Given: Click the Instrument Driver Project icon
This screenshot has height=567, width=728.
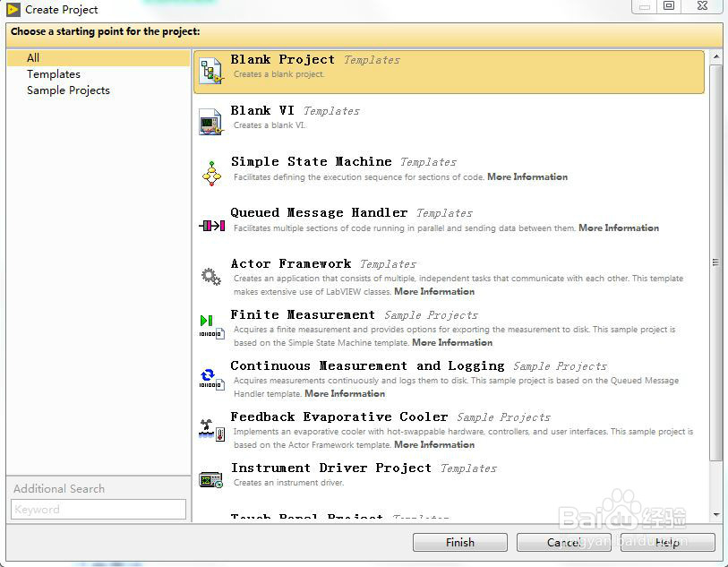Looking at the screenshot, I should click(211, 480).
